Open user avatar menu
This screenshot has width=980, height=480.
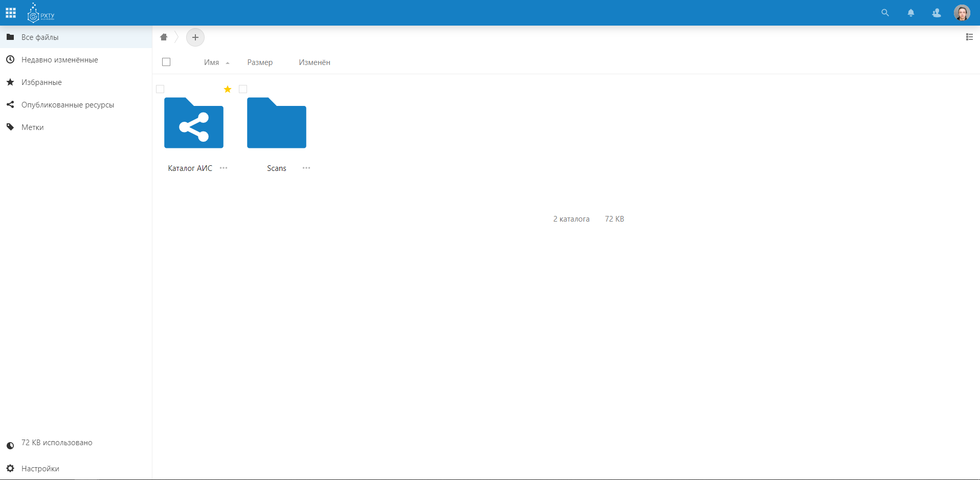(x=962, y=13)
